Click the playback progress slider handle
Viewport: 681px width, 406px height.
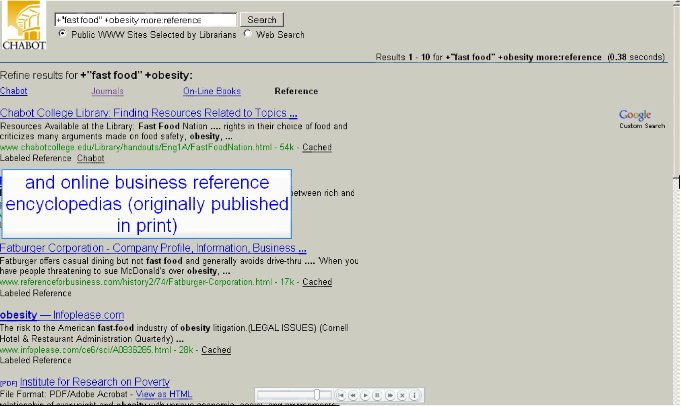[x=317, y=395]
